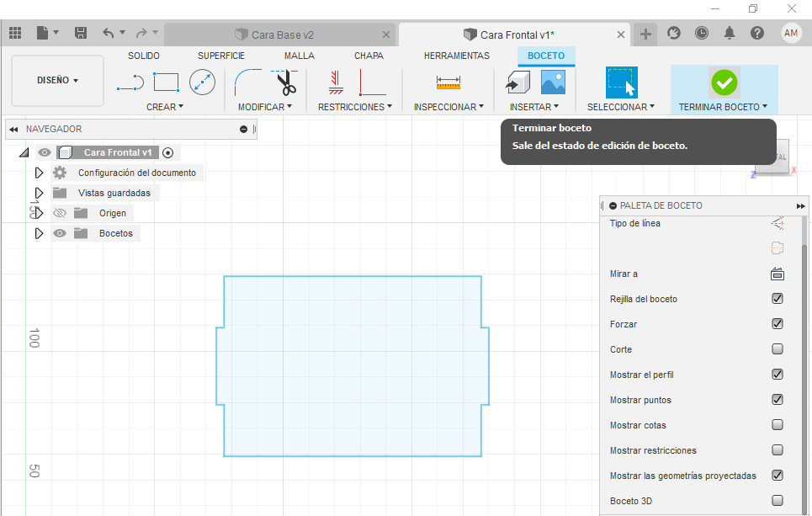Switch to the SUPERFICIE tab
Viewport: 812px width, 516px height.
(x=221, y=56)
